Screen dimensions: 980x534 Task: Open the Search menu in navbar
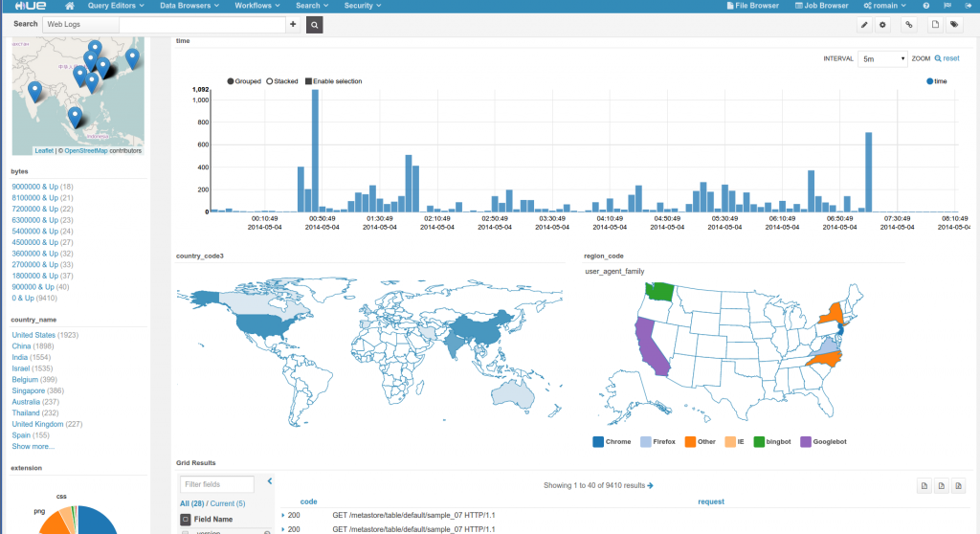coord(312,6)
